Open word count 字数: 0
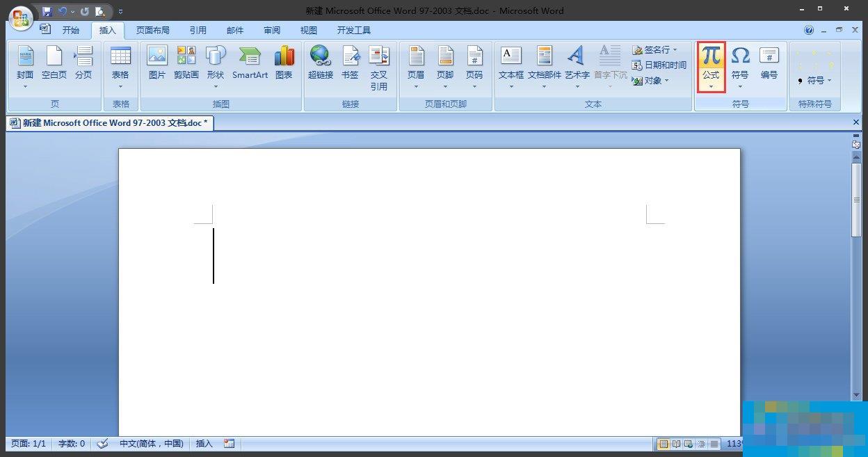Viewport: 868px width, 457px height. point(71,444)
